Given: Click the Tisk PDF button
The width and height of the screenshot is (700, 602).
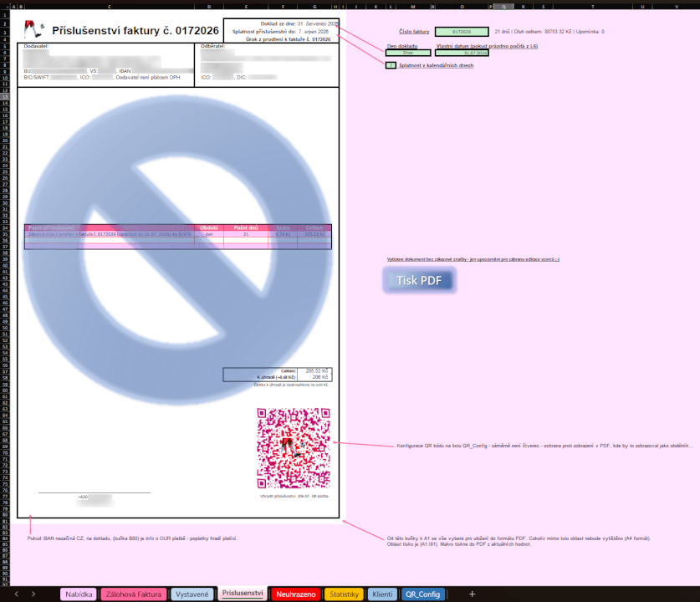Looking at the screenshot, I should point(419,280).
